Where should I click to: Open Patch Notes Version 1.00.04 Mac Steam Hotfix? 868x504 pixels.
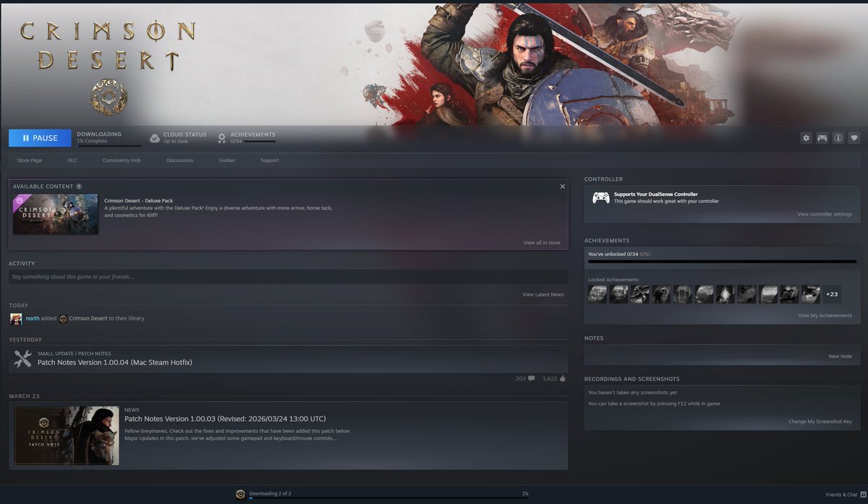click(115, 362)
